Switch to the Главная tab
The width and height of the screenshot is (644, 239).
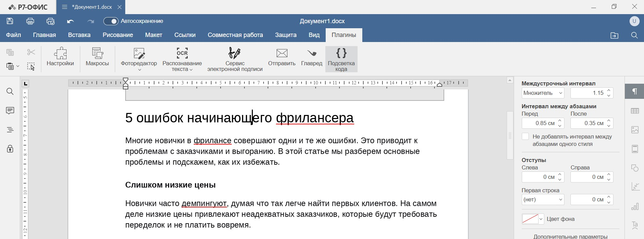pos(44,35)
